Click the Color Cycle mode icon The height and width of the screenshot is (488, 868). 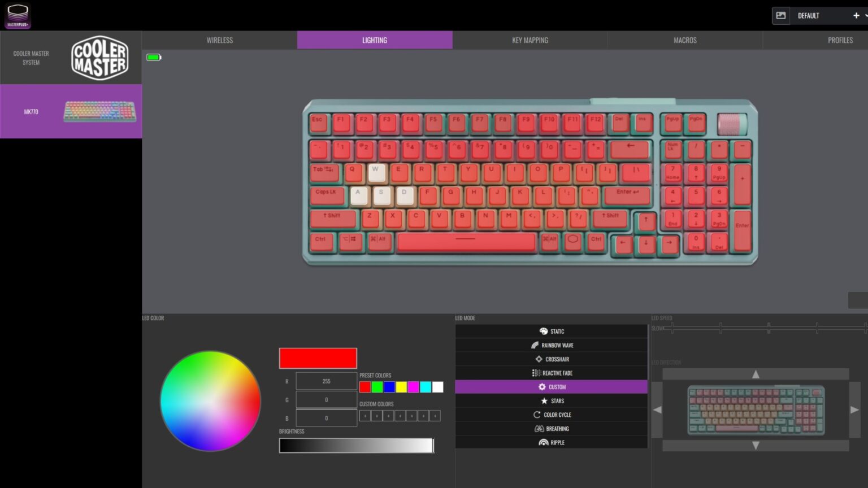536,414
